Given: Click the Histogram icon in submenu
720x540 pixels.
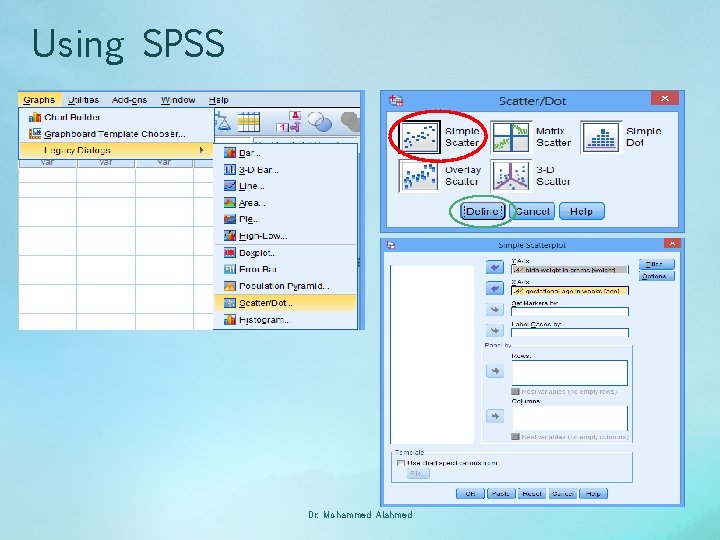Looking at the screenshot, I should (x=230, y=320).
